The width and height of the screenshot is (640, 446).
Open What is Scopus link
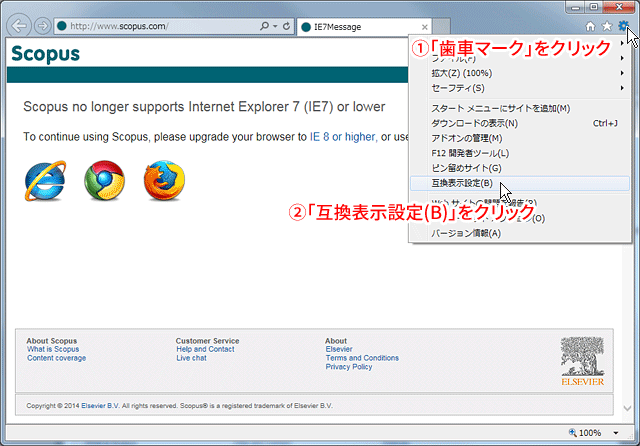pyautogui.click(x=53, y=349)
